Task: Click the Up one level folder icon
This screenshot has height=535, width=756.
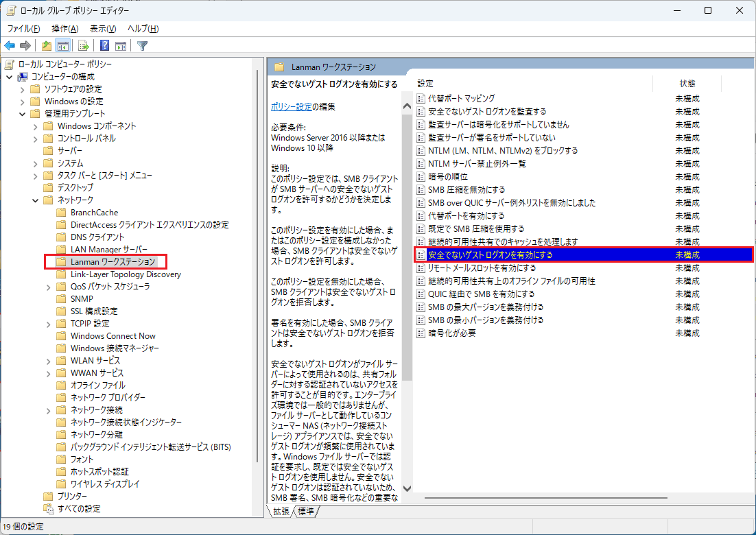Action: (x=46, y=46)
